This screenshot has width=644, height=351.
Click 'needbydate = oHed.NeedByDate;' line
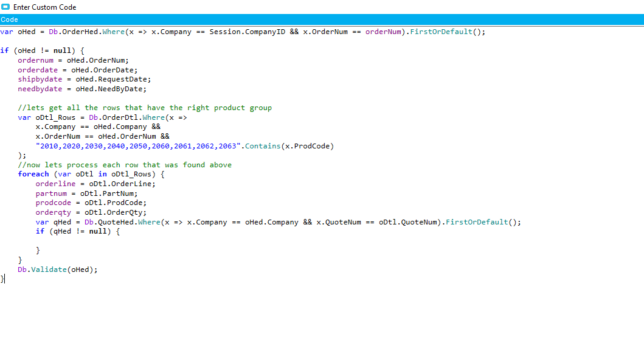pos(82,89)
